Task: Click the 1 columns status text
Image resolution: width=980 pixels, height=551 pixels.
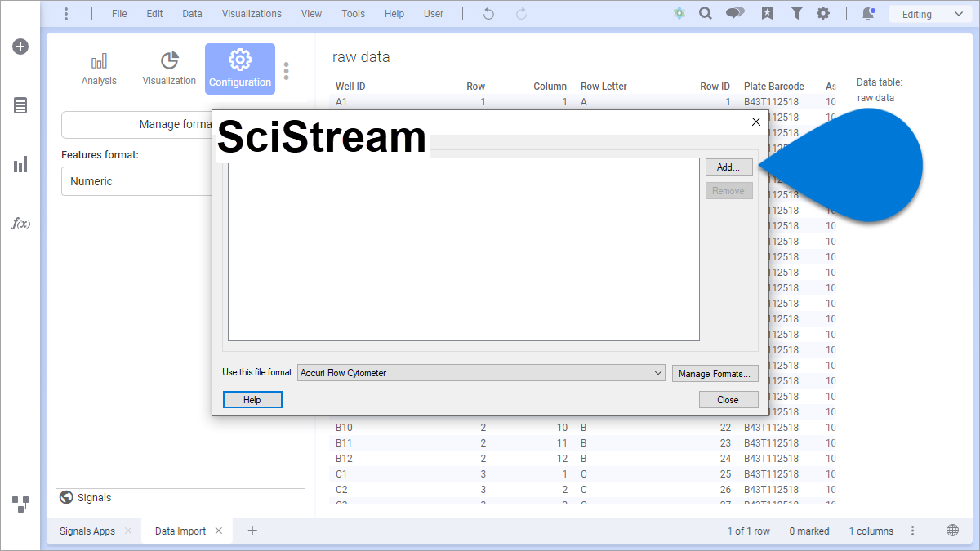Action: [871, 531]
